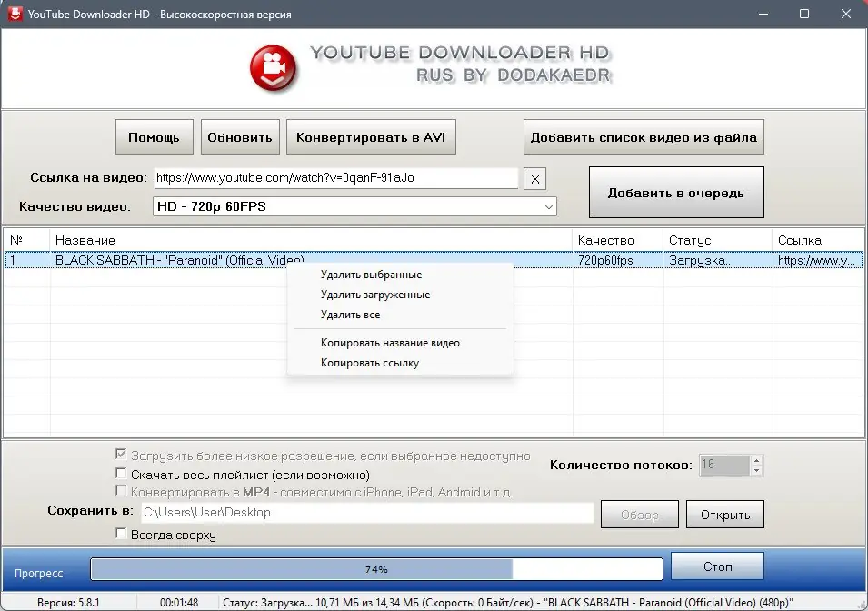Click the Сохранить в label
This screenshot has height=611, width=868.
(x=90, y=510)
